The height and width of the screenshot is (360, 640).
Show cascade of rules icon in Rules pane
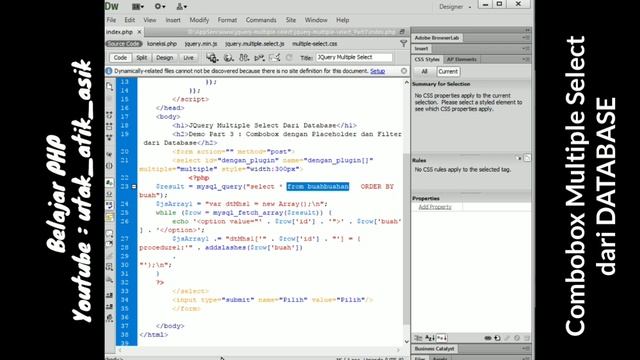[527, 158]
